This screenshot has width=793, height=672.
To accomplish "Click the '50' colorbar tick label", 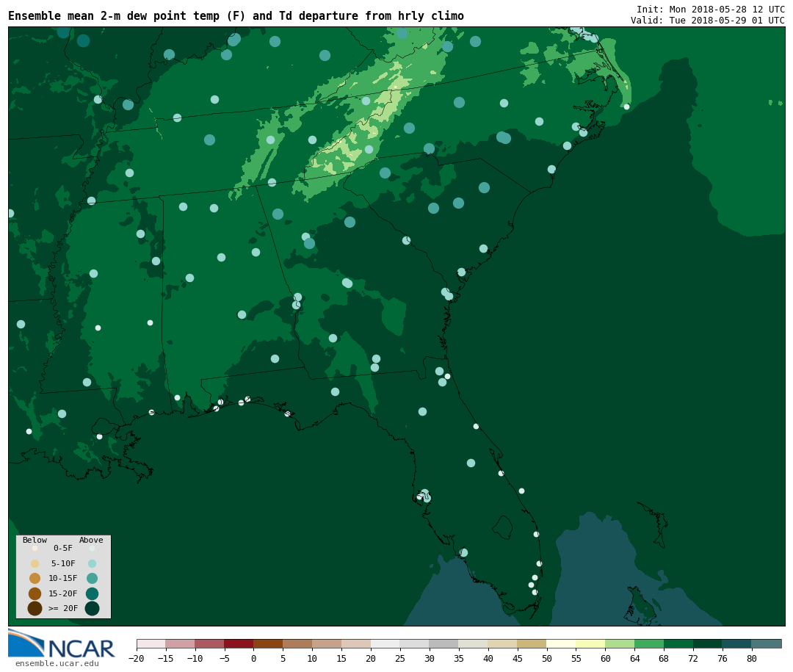I will (547, 658).
